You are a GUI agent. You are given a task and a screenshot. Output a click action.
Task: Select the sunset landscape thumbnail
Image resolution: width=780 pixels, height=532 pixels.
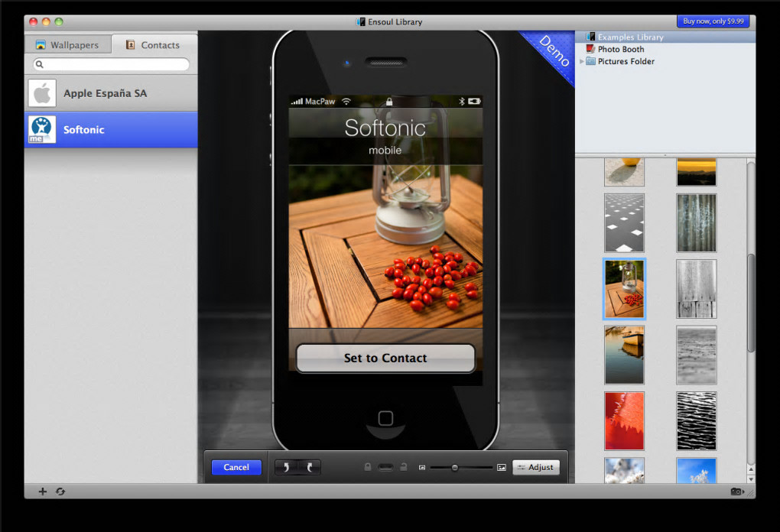tap(697, 172)
